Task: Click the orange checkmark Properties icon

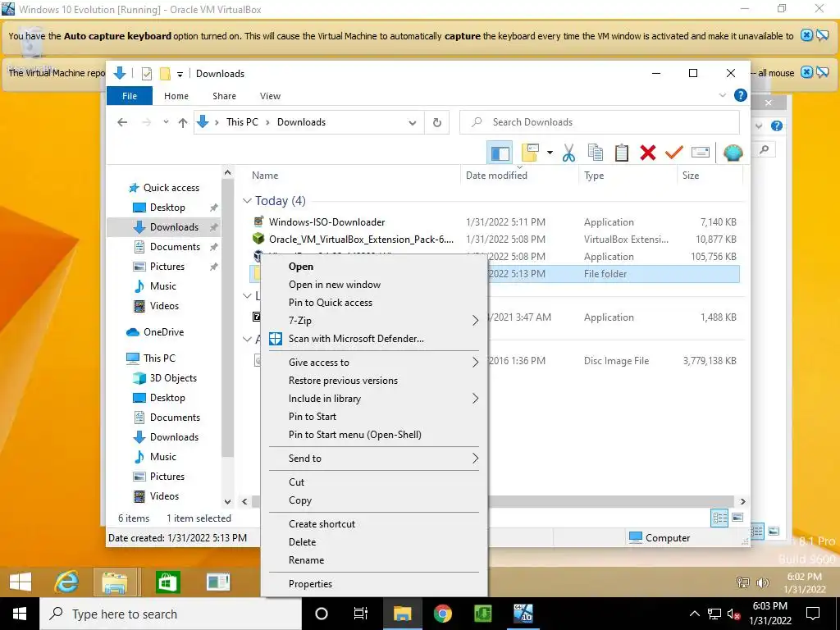Action: (674, 153)
